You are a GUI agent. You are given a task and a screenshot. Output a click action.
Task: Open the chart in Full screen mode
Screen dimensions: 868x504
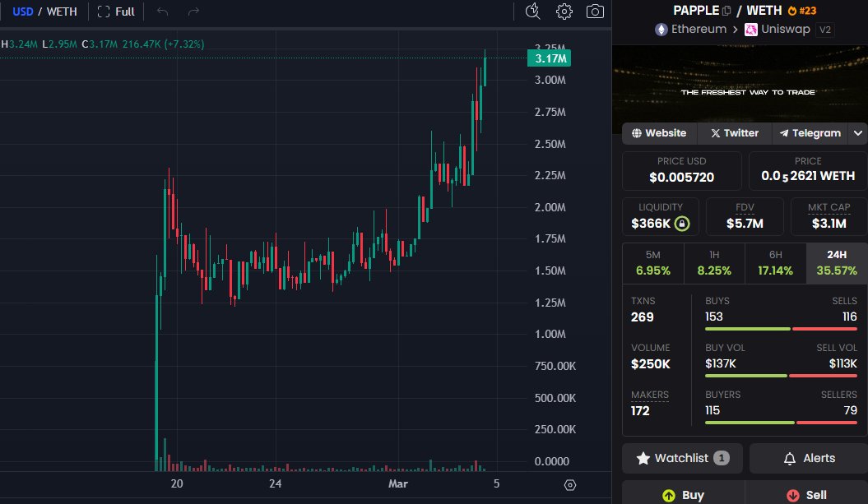pos(116,12)
